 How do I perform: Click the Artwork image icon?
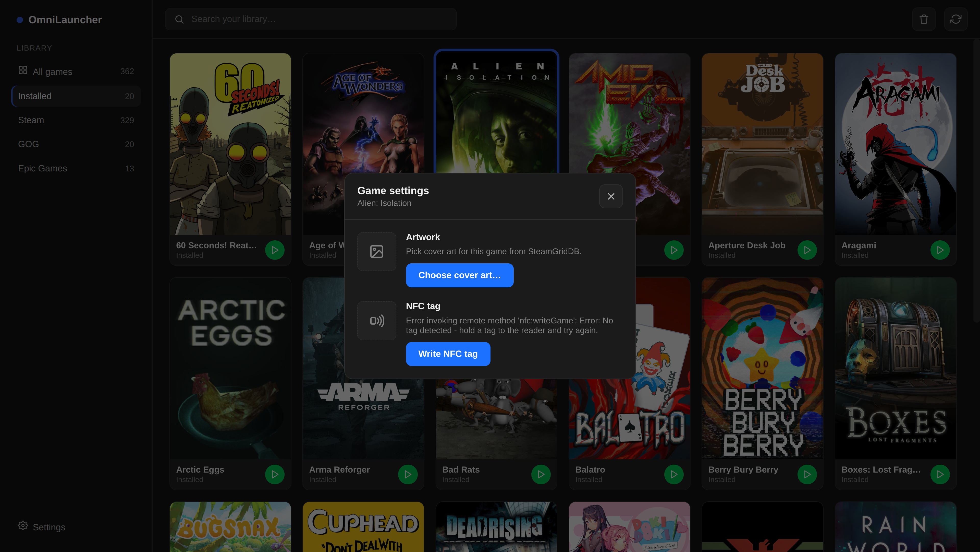click(x=377, y=252)
